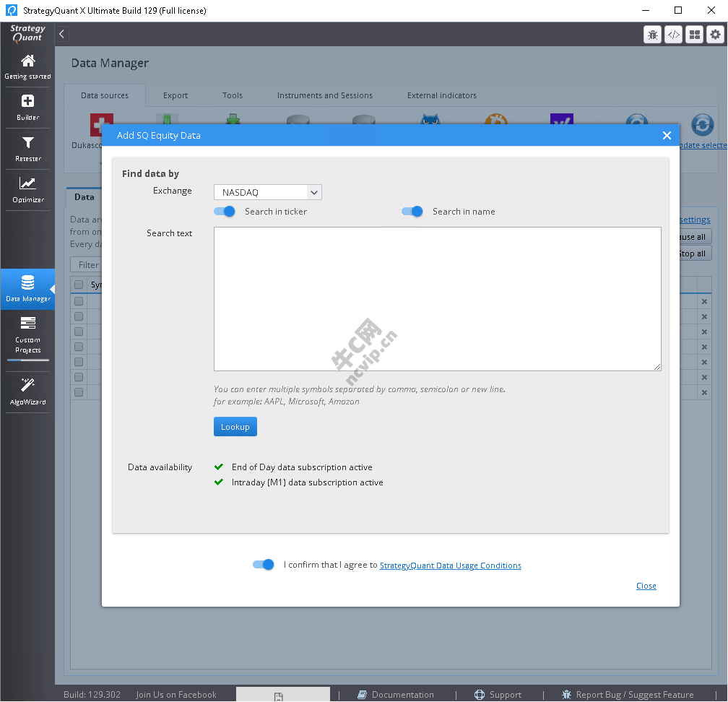This screenshot has height=702, width=728.
Task: Click the Filter input field
Action: [x=87, y=264]
